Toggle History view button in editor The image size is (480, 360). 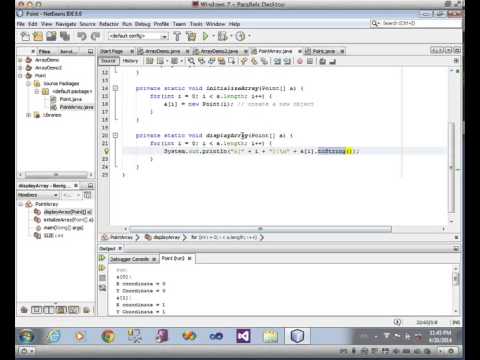click(x=130, y=61)
